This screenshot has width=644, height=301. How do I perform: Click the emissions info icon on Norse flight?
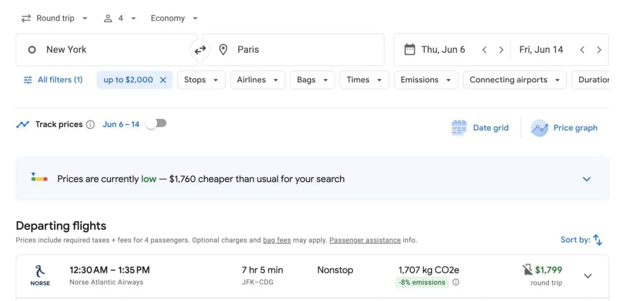(x=456, y=283)
